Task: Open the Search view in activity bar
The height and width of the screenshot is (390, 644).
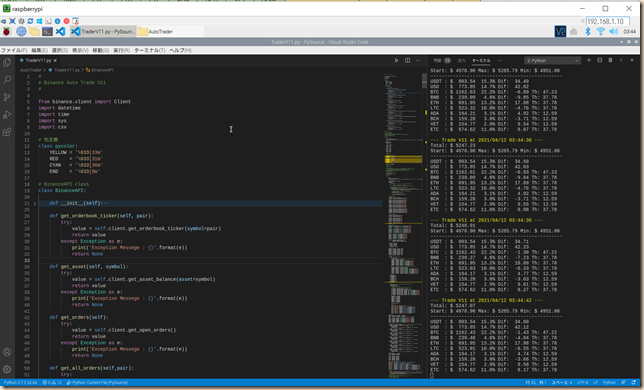Action: (7, 80)
